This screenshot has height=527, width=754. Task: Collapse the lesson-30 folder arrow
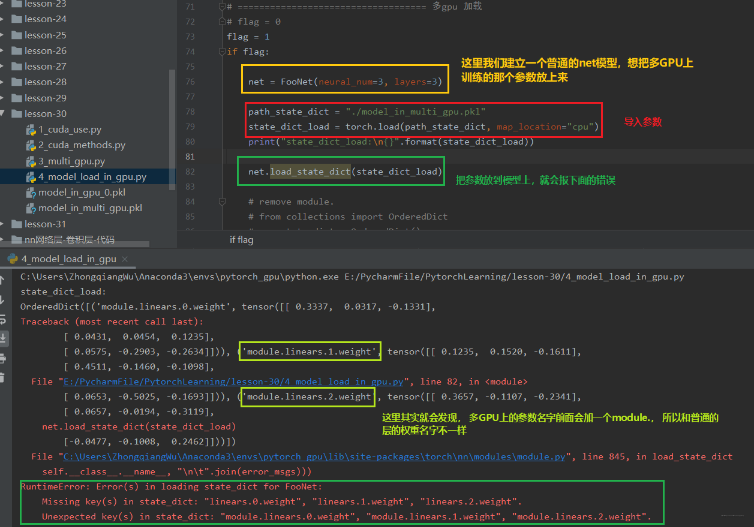coord(2,113)
